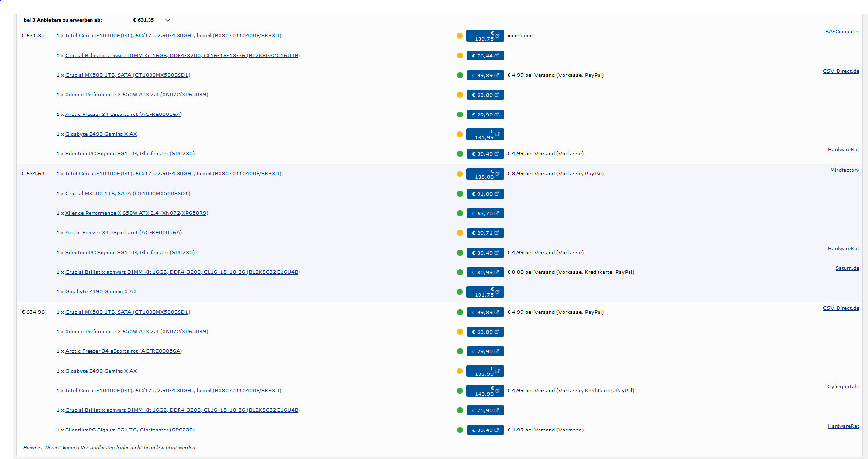Open Arctic Freezer 34 link in € 634,64 bundle
This screenshot has width=868, height=459.
[x=123, y=233]
